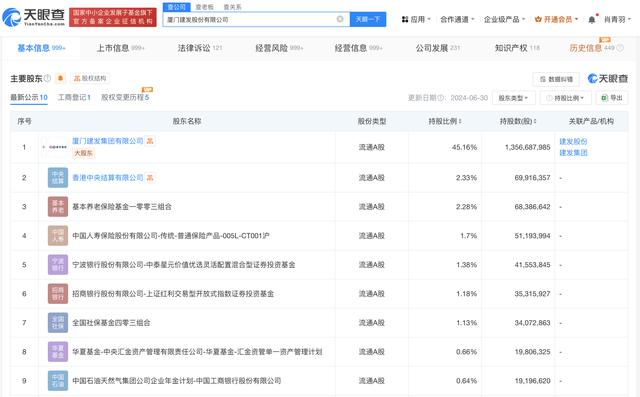Open the 持股比例 filter dropdown next to 导出
The width and height of the screenshot is (640, 397).
[566, 98]
